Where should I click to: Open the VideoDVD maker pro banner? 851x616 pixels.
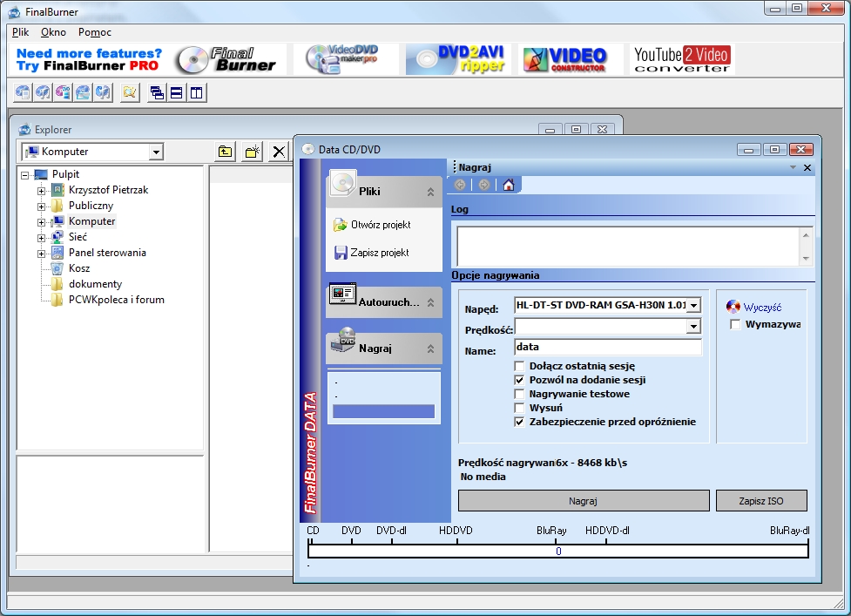click(x=346, y=59)
